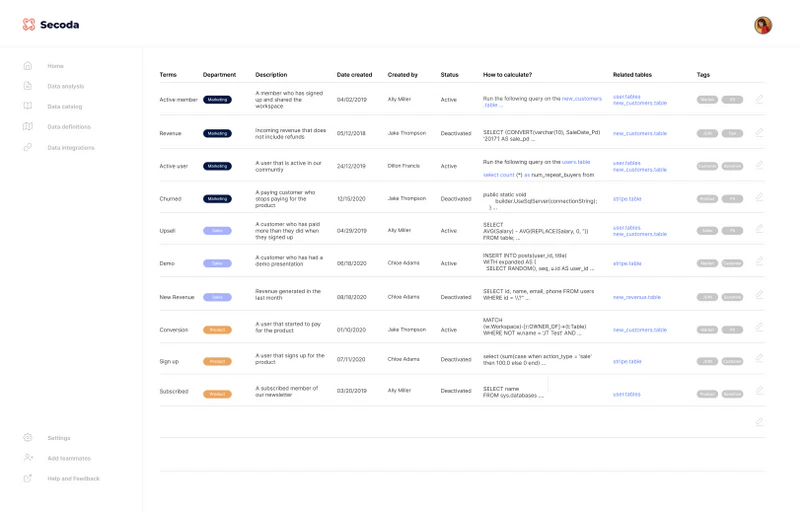
Task: Click the Date created column header
Action: [x=355, y=75]
